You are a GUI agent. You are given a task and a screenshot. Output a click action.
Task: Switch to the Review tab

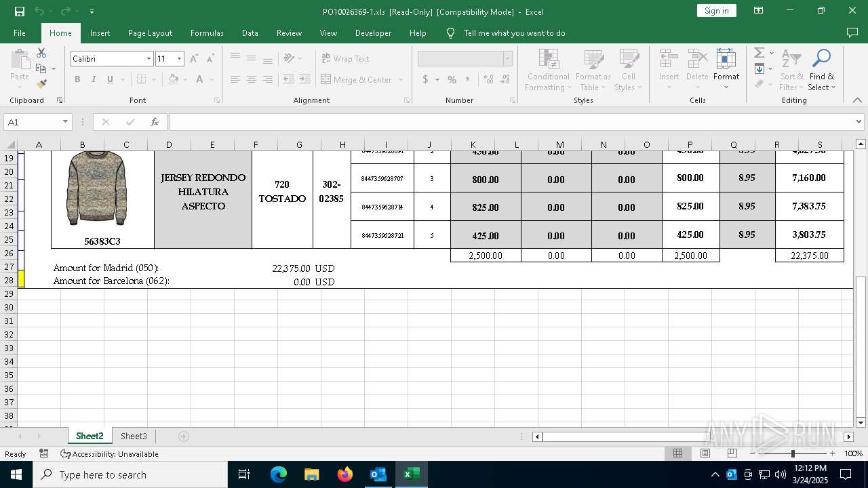(289, 33)
